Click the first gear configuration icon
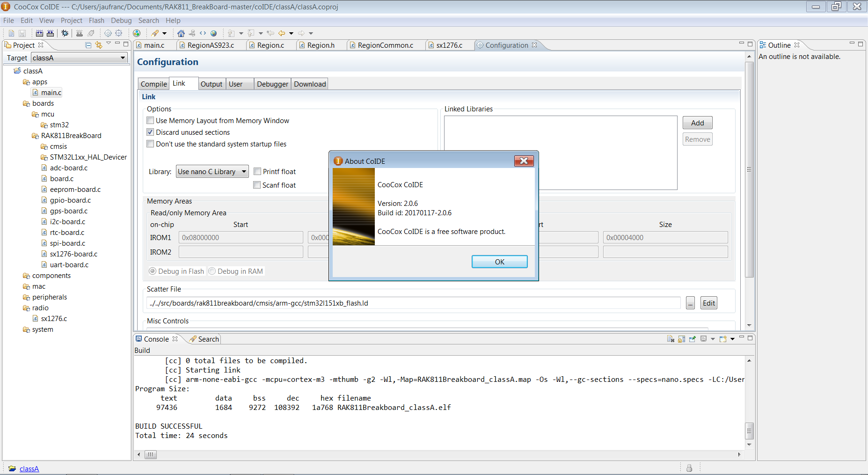Image resolution: width=868 pixels, height=475 pixels. pos(108,33)
